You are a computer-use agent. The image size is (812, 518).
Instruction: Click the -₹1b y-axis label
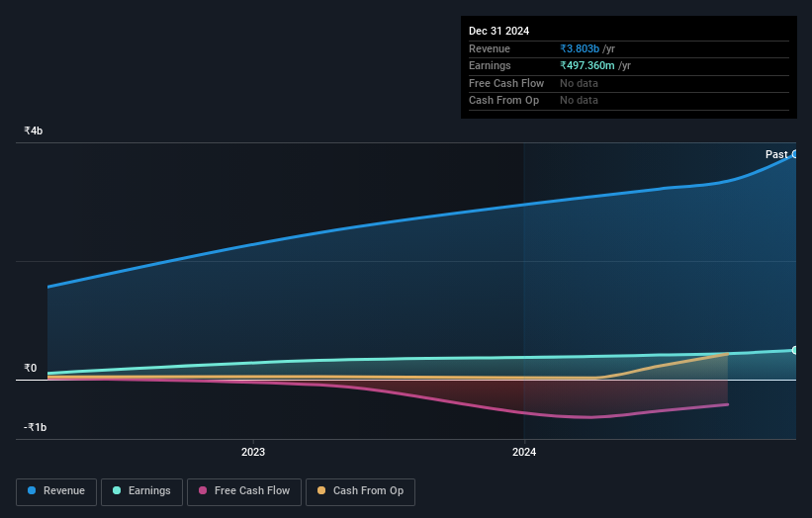tap(35, 427)
